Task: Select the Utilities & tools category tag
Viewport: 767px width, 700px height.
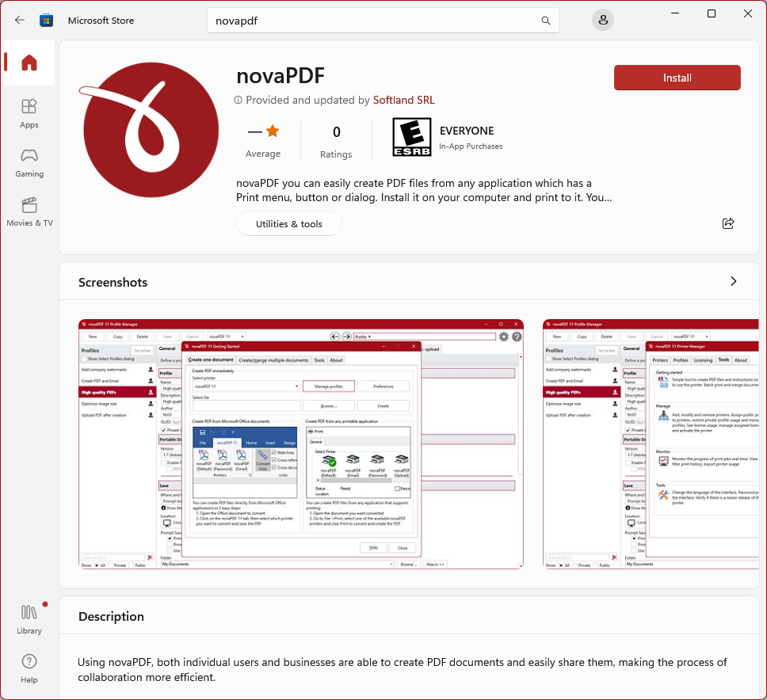Action: [288, 224]
